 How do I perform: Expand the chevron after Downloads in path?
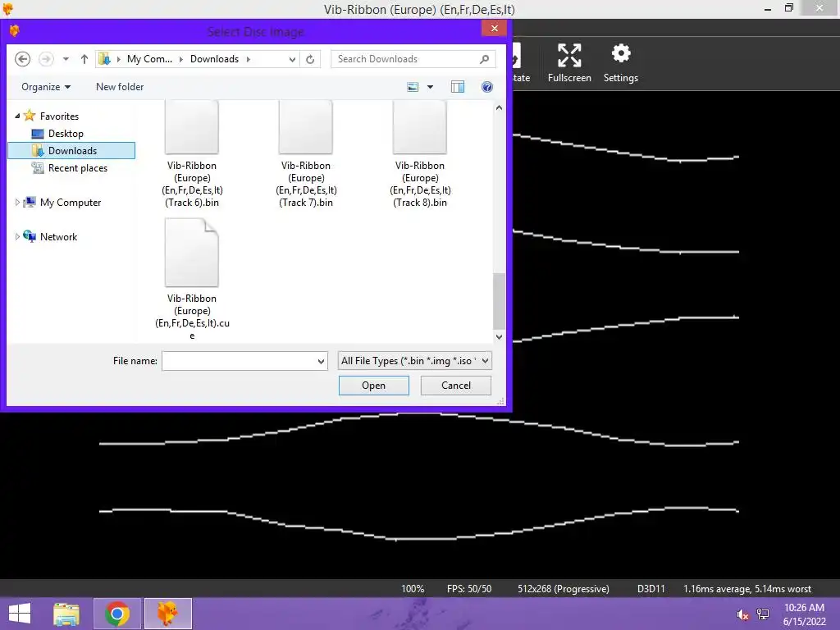249,59
